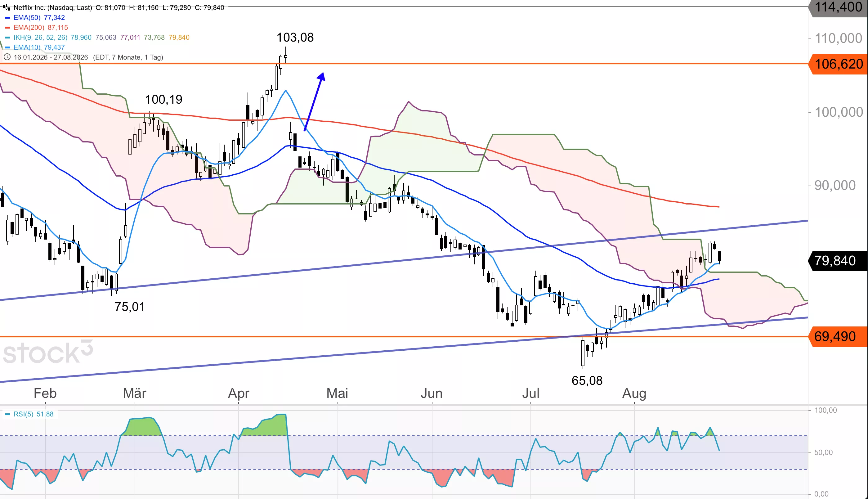Viewport: 868px width, 499px height.
Task: Click the EMA(200) red legend marker
Action: pyautogui.click(x=7, y=27)
